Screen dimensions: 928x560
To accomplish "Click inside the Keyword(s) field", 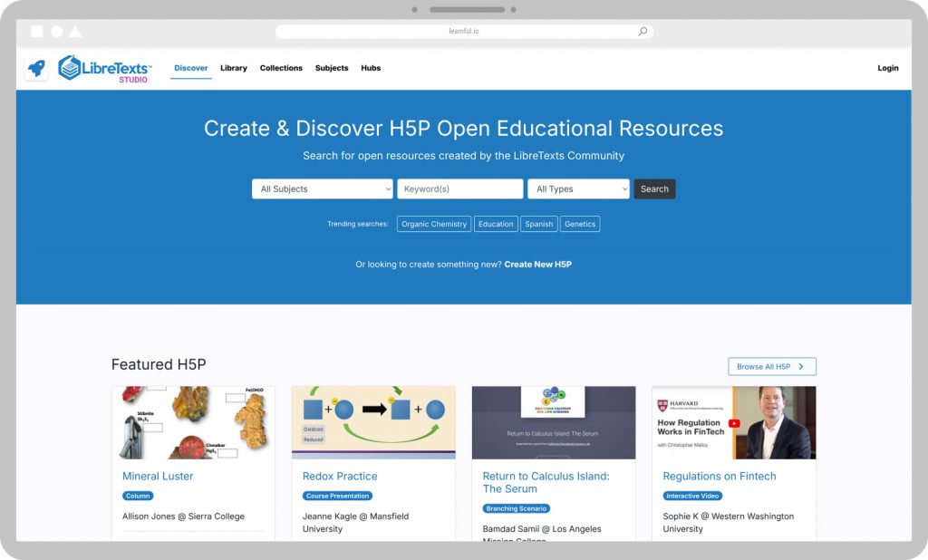I will [x=459, y=188].
